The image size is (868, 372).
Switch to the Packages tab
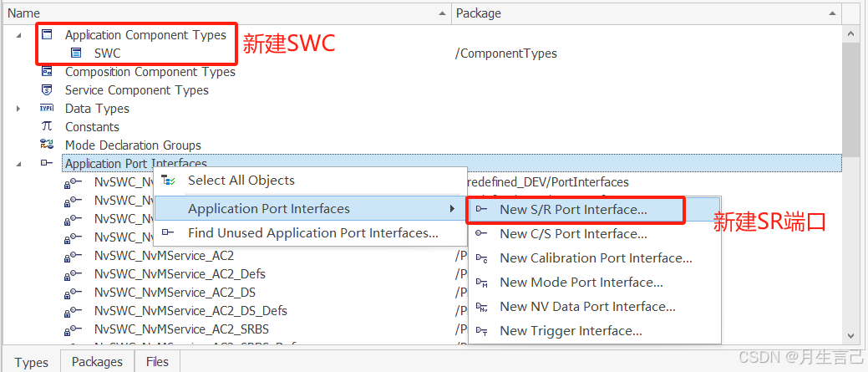pos(98,361)
